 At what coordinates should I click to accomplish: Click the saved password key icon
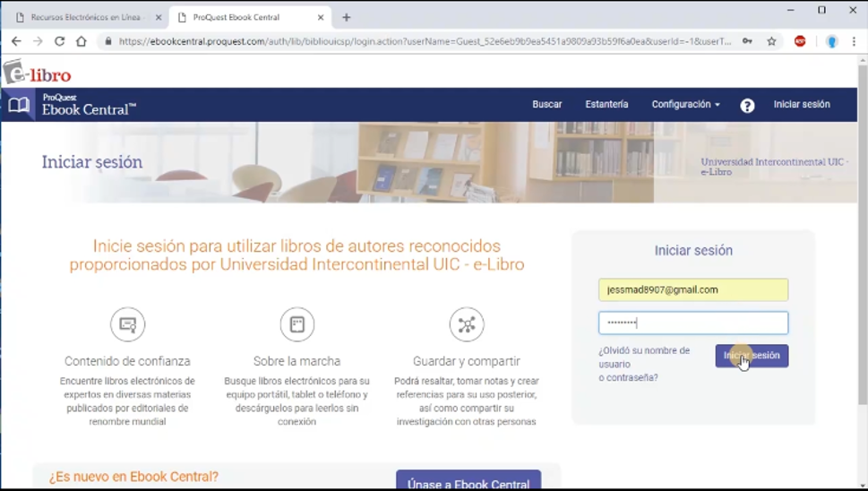[x=747, y=41]
